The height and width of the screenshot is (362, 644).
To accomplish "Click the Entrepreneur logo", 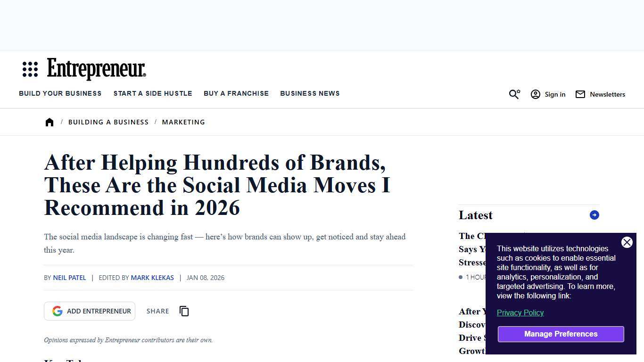I will point(96,69).
